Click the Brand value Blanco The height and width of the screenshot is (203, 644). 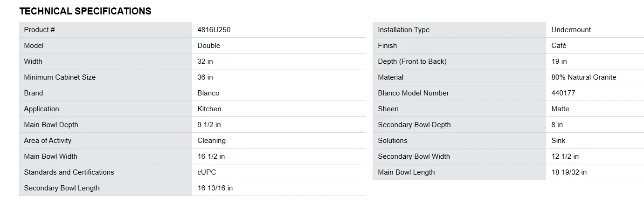[x=208, y=93]
